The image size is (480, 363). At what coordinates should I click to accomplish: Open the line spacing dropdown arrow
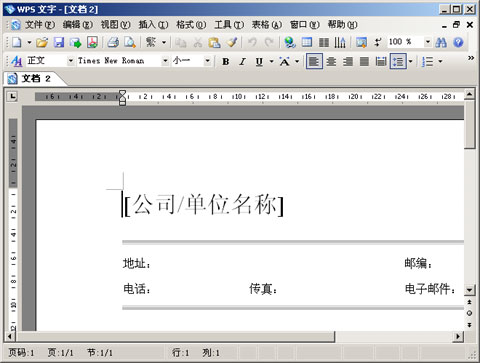pos(410,61)
